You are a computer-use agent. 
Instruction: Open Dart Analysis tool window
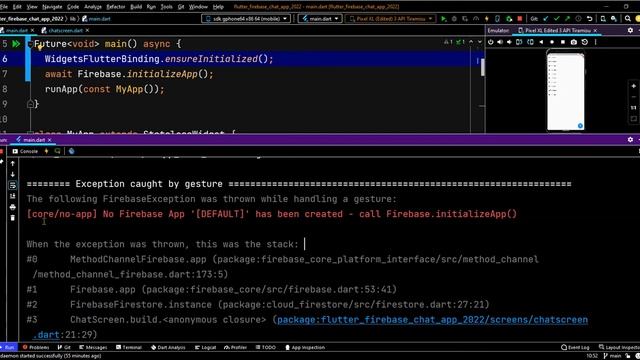168,347
